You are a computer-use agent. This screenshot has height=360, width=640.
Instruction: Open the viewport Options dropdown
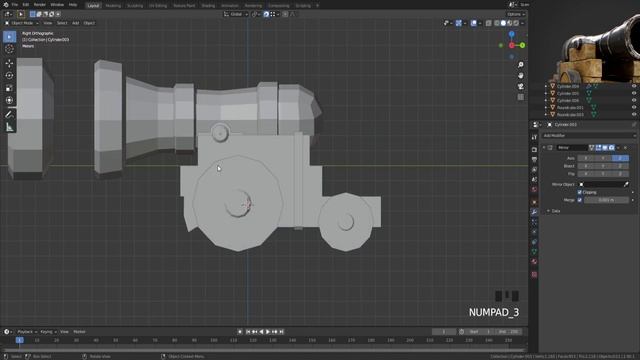coord(516,14)
